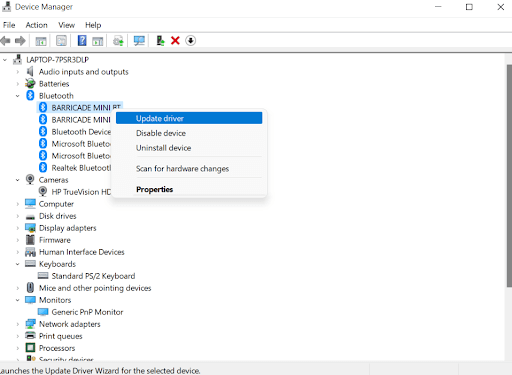Click the Firmware chip icon
The image size is (512, 375).
(x=30, y=240)
